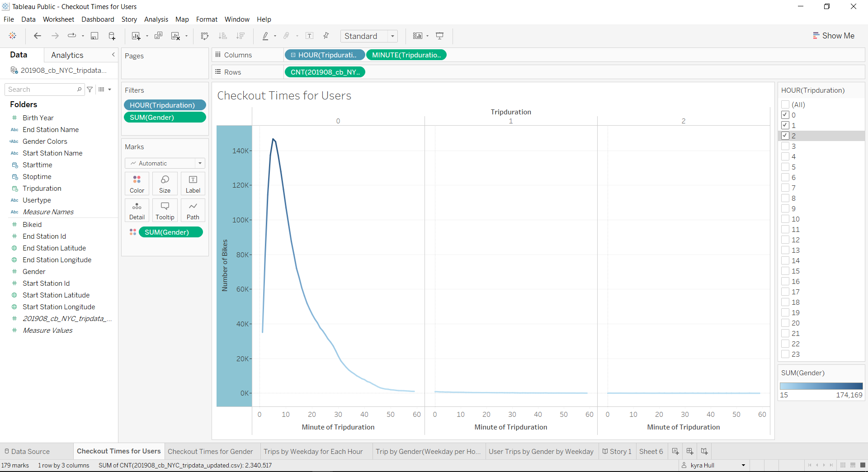Expand the Automatic mark type dropdown

pyautogui.click(x=199, y=163)
